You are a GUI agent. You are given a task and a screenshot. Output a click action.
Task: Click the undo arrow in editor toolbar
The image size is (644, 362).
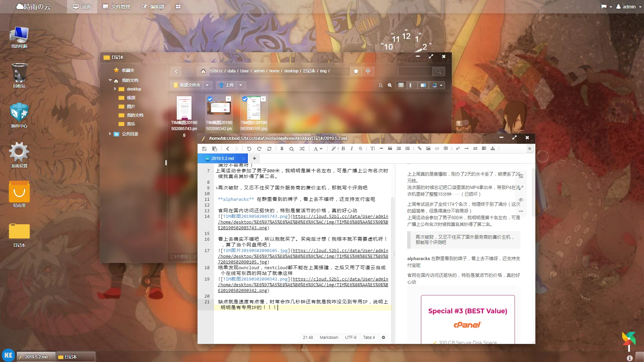coord(249,148)
